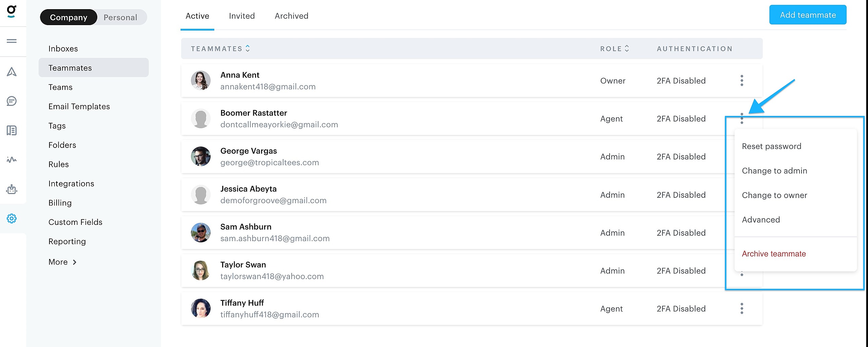This screenshot has width=868, height=347.
Task: Click Anna Kent's profile avatar
Action: click(x=201, y=80)
